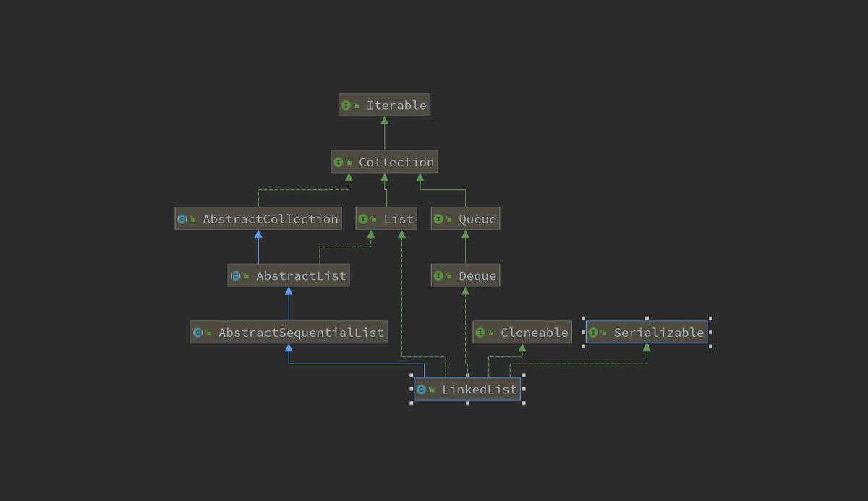Click the LinkedList node label

coord(480,390)
